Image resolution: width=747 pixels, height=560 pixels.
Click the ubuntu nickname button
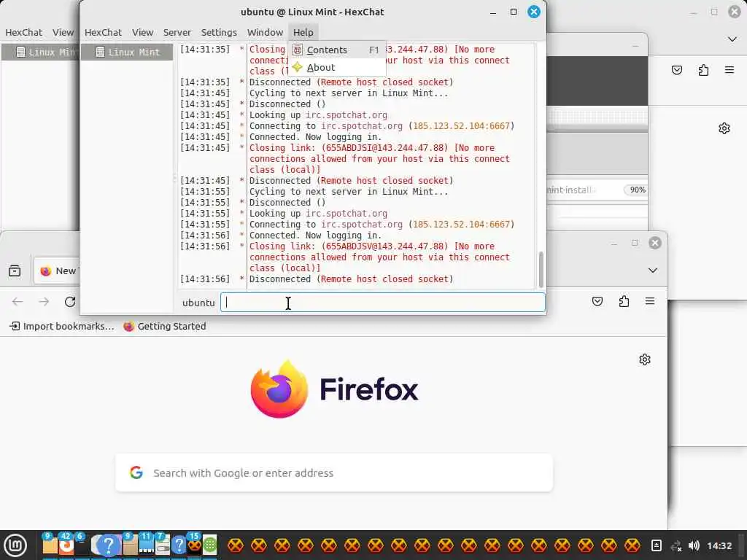pyautogui.click(x=198, y=303)
